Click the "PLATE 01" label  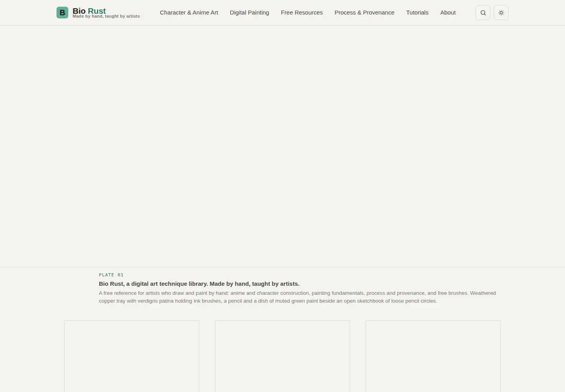click(111, 275)
